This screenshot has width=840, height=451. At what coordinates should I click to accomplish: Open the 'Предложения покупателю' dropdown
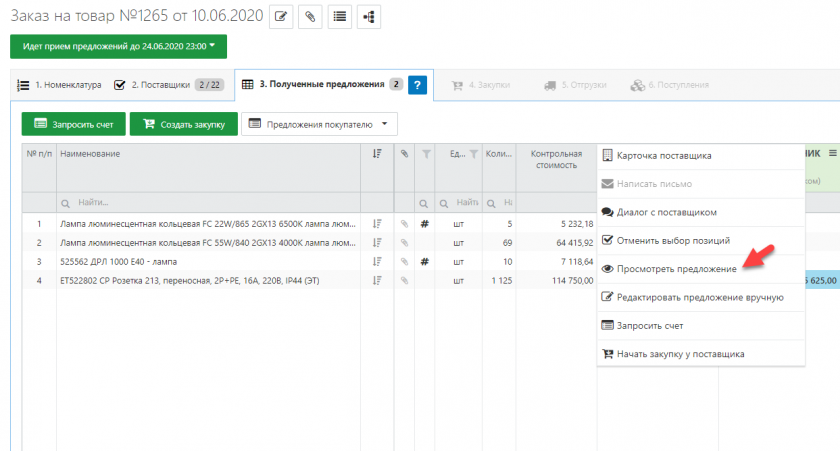click(320, 124)
